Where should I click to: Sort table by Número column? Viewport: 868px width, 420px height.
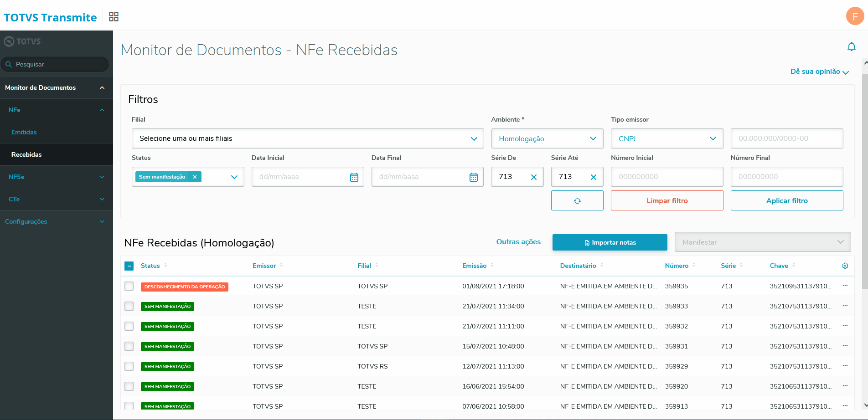694,265
